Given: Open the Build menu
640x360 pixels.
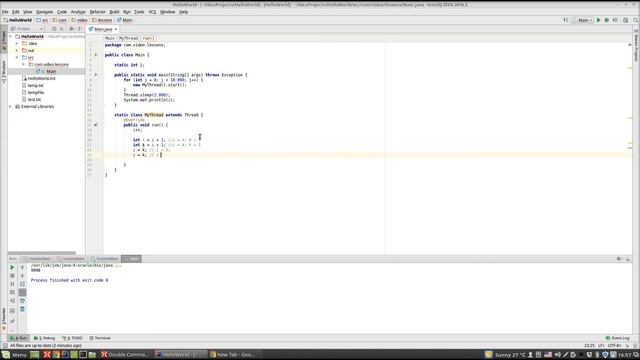Looking at the screenshot, I should click(114, 12).
